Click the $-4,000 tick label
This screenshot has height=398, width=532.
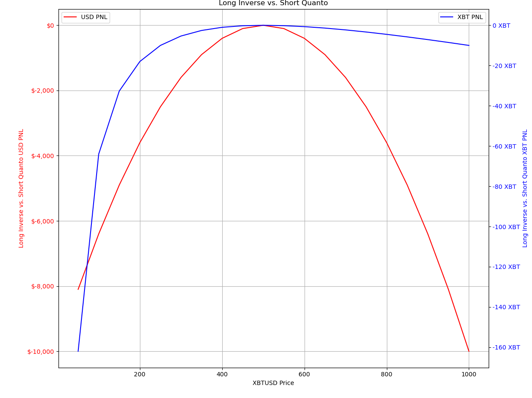[42, 156]
